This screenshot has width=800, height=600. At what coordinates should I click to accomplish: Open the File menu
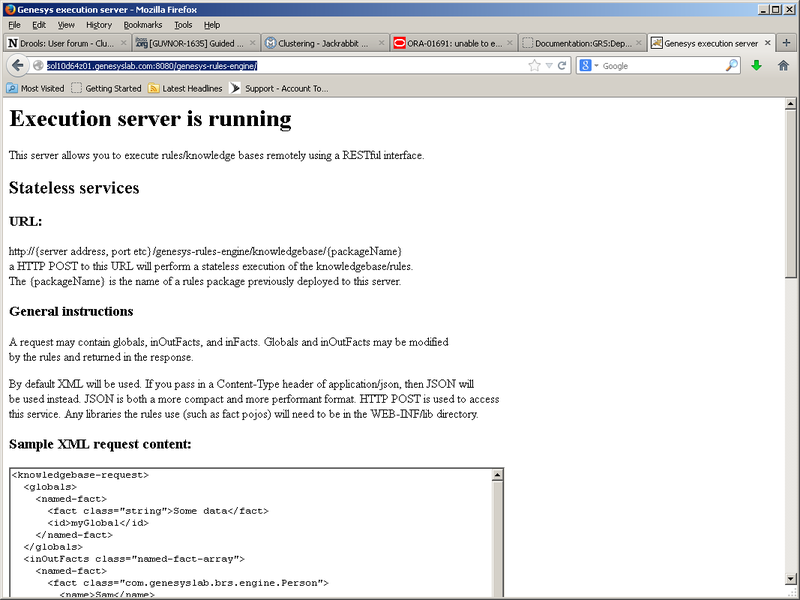tap(14, 24)
